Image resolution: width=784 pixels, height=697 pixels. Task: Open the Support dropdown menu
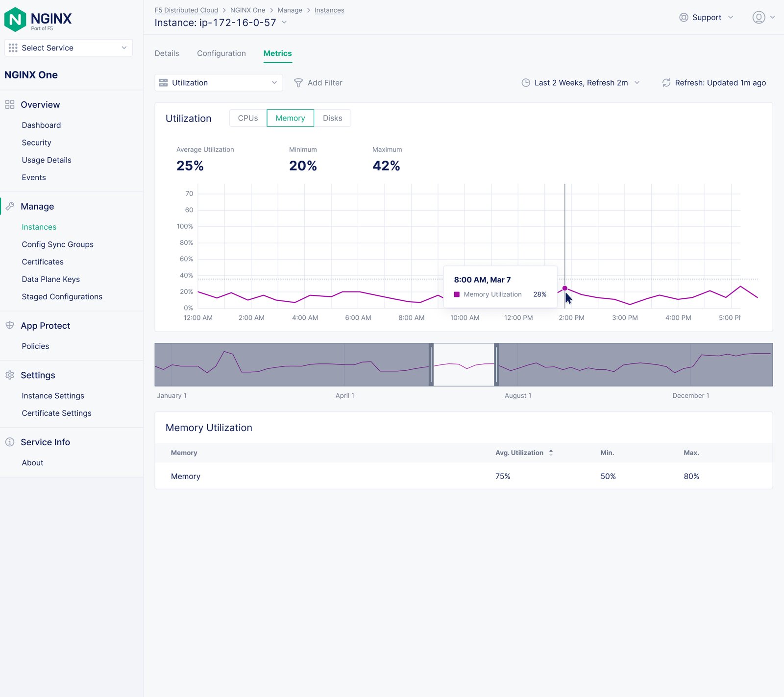[706, 18]
